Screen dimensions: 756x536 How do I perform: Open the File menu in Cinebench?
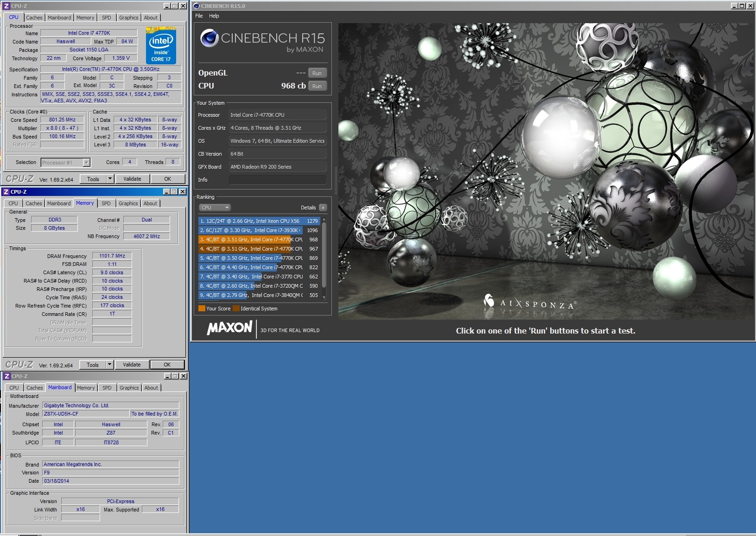click(x=199, y=16)
